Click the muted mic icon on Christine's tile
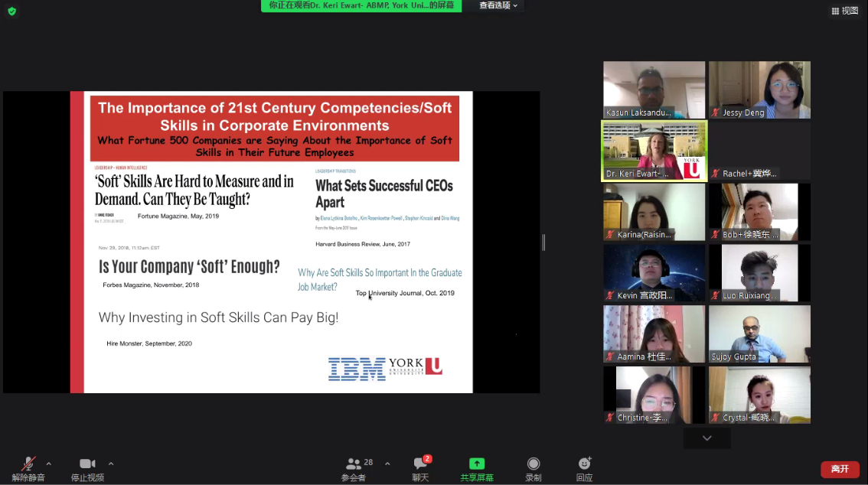Image resolution: width=868 pixels, height=485 pixels. click(x=610, y=418)
